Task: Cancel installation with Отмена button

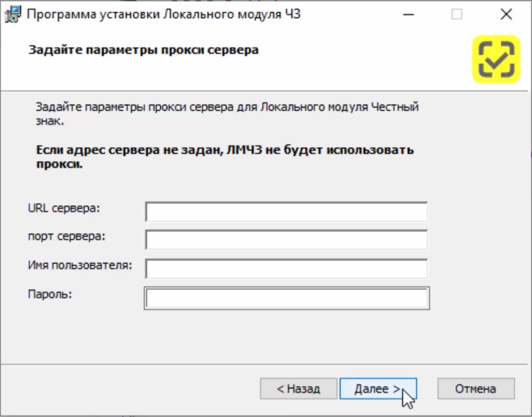Action: (x=476, y=389)
